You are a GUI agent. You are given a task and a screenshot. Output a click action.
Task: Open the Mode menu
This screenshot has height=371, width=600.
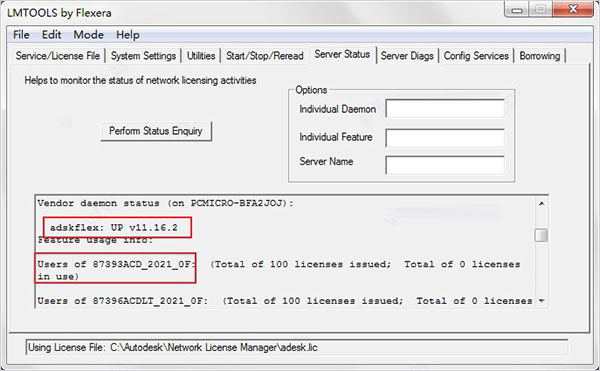(x=88, y=35)
